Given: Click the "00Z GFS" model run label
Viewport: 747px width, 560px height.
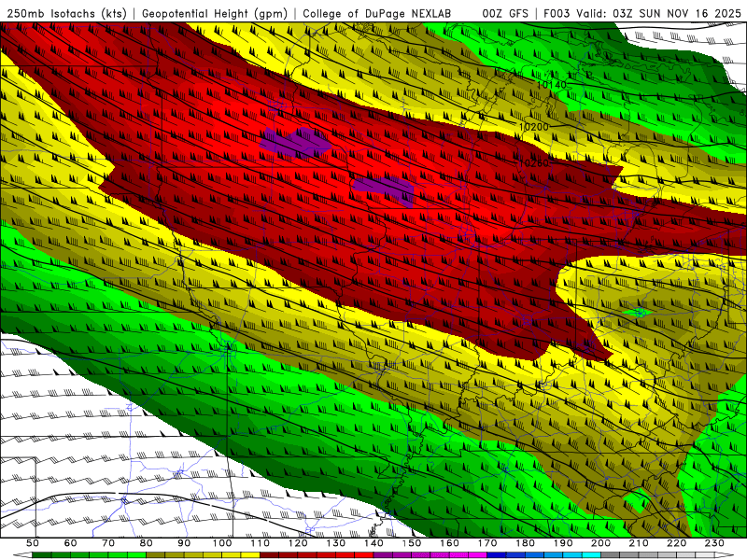Looking at the screenshot, I should pos(505,13).
